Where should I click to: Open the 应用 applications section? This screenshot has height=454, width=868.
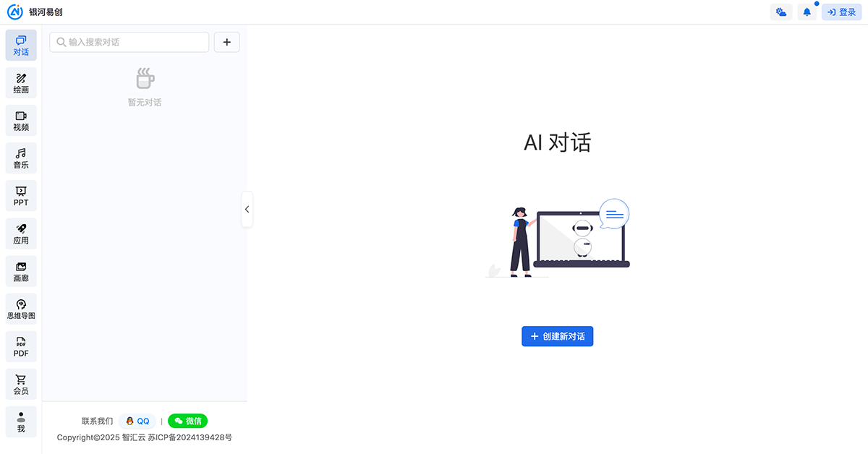pyautogui.click(x=21, y=233)
